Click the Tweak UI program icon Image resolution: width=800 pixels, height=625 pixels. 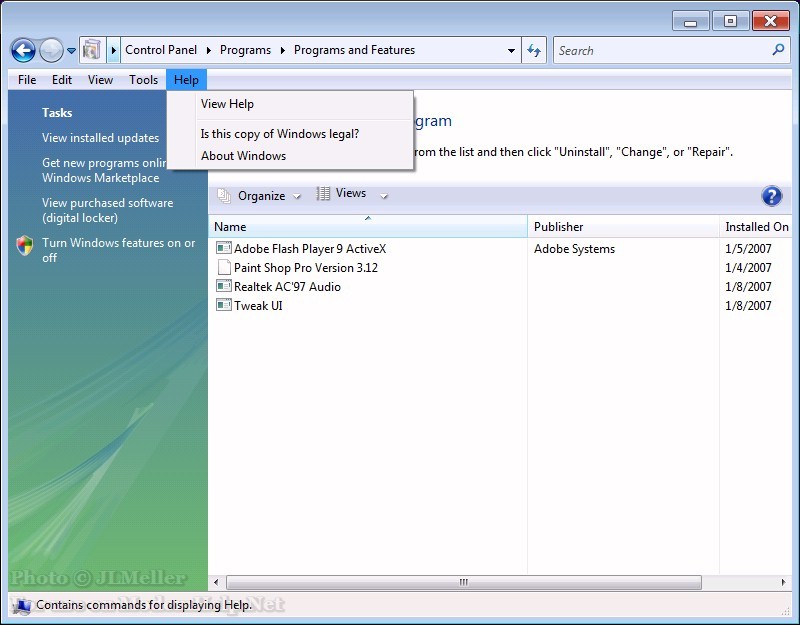click(223, 305)
